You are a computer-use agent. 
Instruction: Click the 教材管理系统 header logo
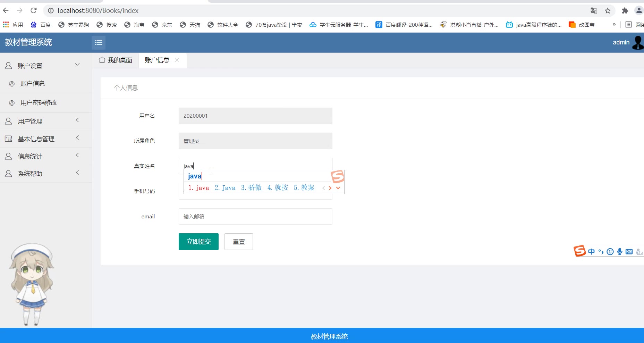[x=28, y=42]
